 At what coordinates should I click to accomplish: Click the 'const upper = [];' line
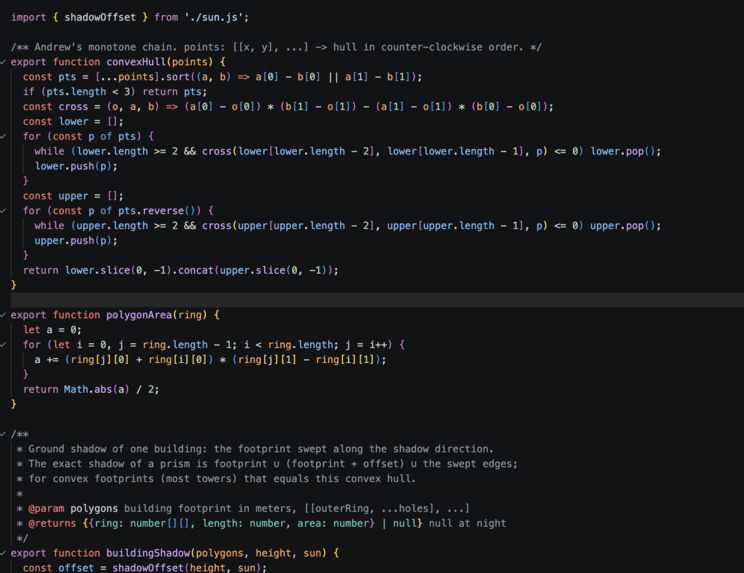point(73,196)
